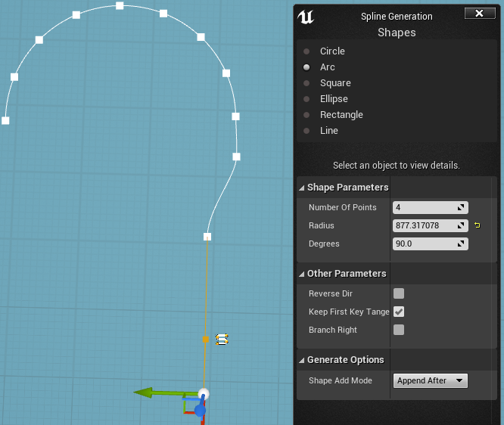Click the Radius value field
Viewport: 504px width, 425px height.
point(430,225)
